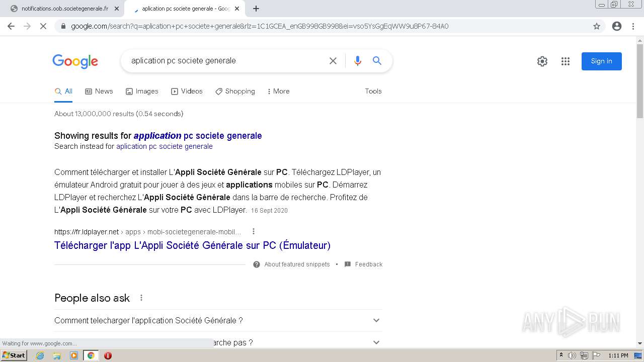
Task: Switch to Shopping results
Action: (235, 92)
